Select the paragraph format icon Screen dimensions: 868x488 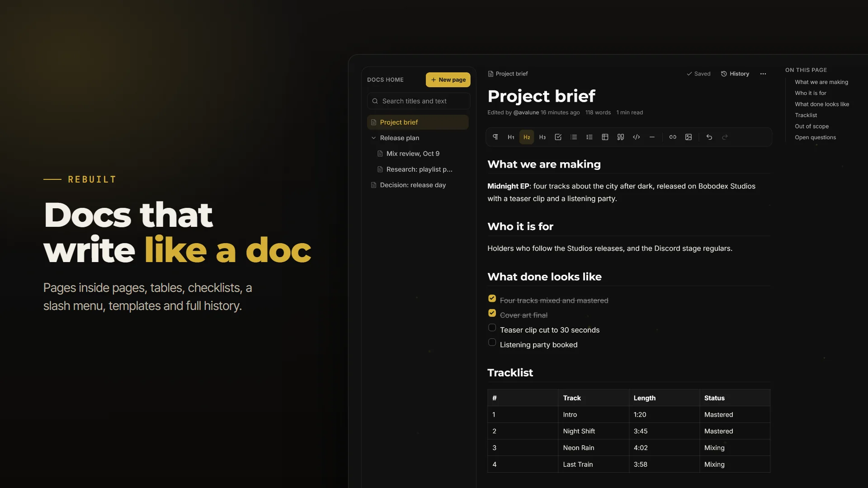(495, 137)
